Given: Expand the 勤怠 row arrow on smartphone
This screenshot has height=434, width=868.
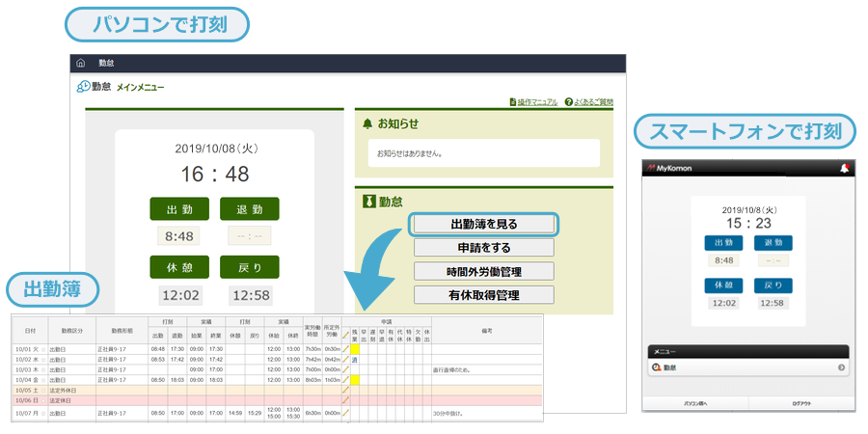Looking at the screenshot, I should click(x=841, y=367).
